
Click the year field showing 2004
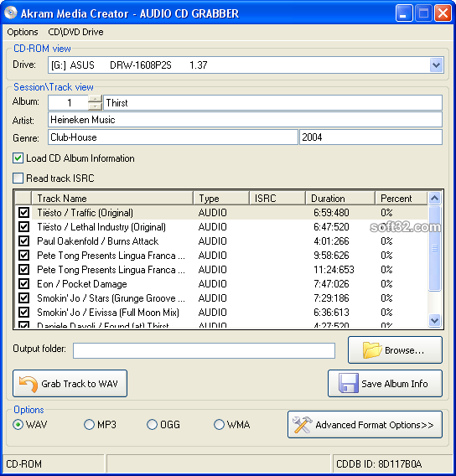tap(370, 137)
